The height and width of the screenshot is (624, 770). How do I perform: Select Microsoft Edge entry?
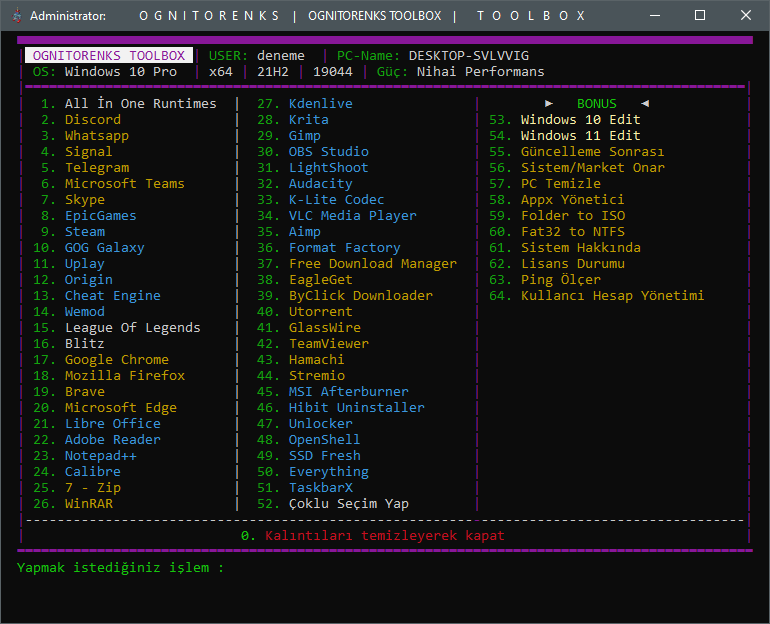click(x=121, y=408)
